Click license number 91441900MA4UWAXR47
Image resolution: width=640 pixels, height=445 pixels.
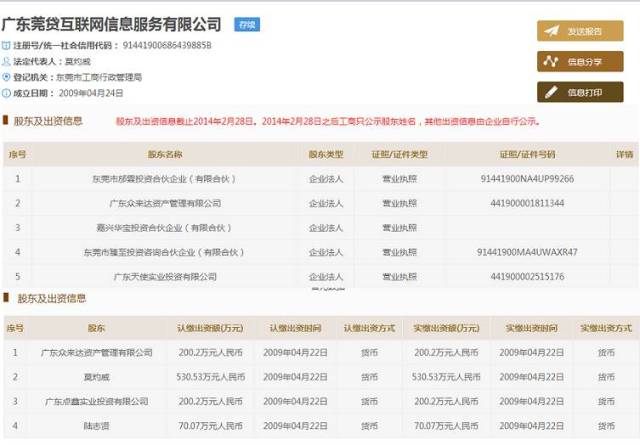click(527, 252)
